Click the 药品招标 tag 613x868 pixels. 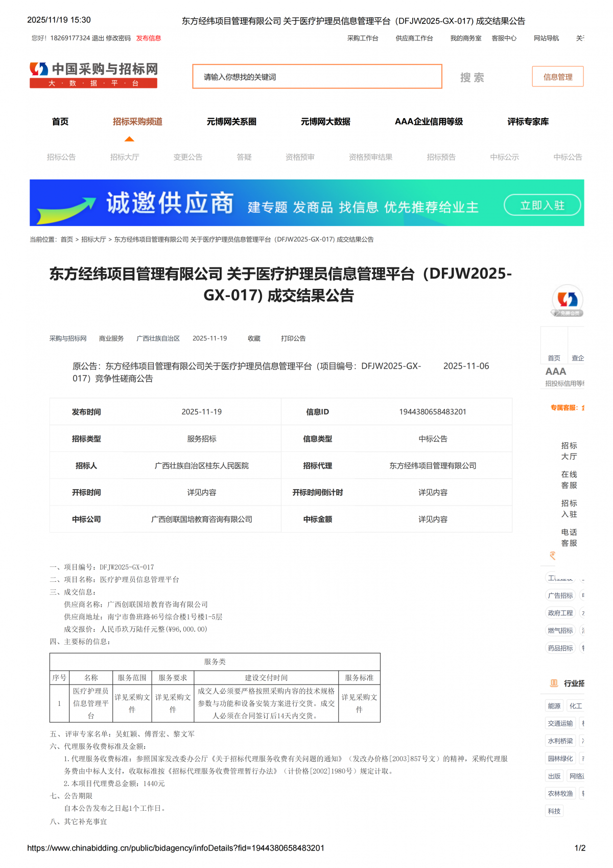pyautogui.click(x=560, y=648)
